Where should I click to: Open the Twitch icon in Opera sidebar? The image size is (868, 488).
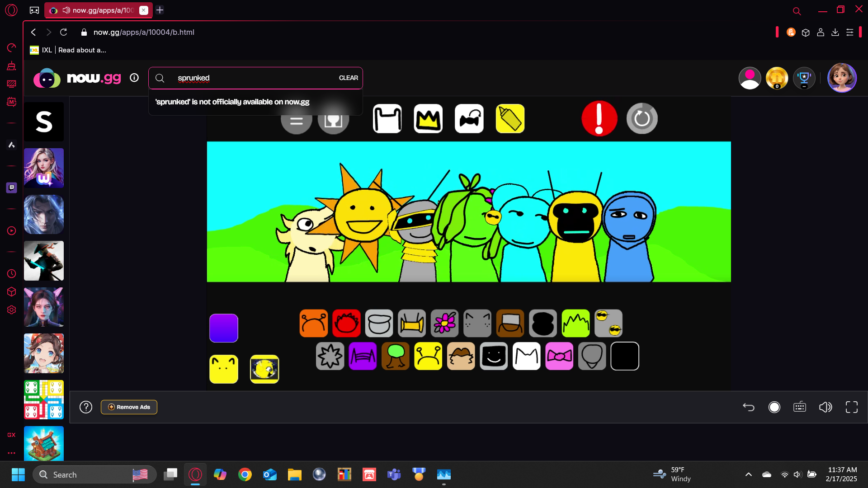click(12, 188)
